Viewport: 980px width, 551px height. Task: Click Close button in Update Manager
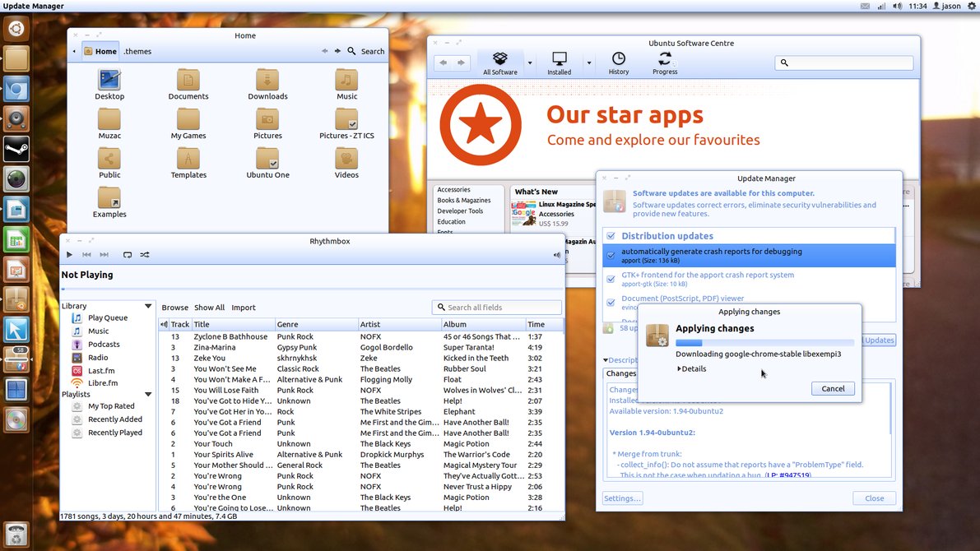click(874, 498)
